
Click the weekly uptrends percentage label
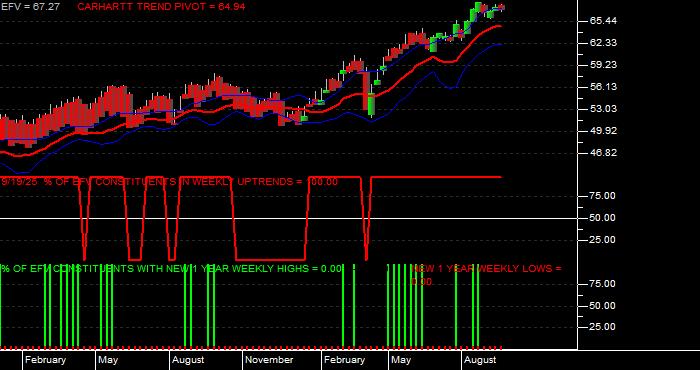170,182
